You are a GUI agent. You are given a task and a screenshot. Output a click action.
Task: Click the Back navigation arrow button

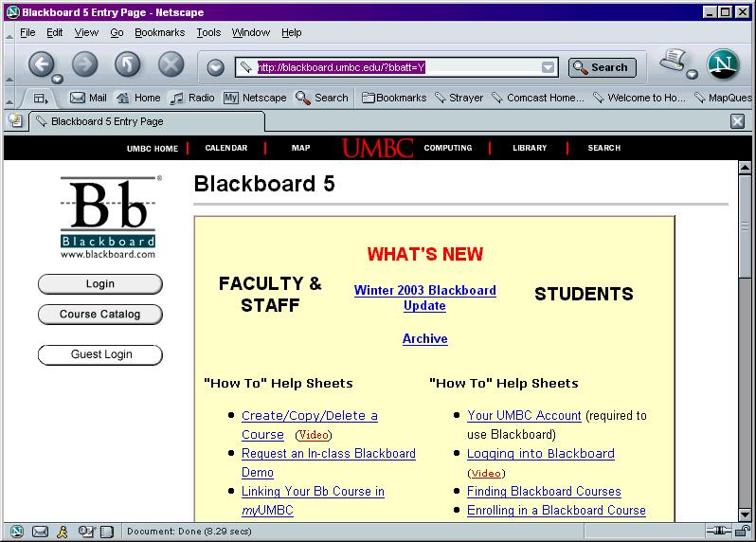point(41,64)
